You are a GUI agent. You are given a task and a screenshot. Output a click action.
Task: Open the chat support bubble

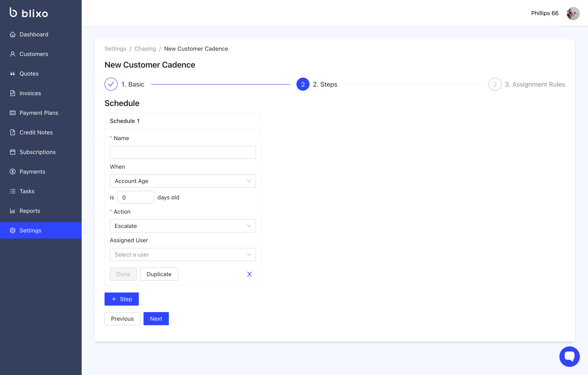coord(569,356)
